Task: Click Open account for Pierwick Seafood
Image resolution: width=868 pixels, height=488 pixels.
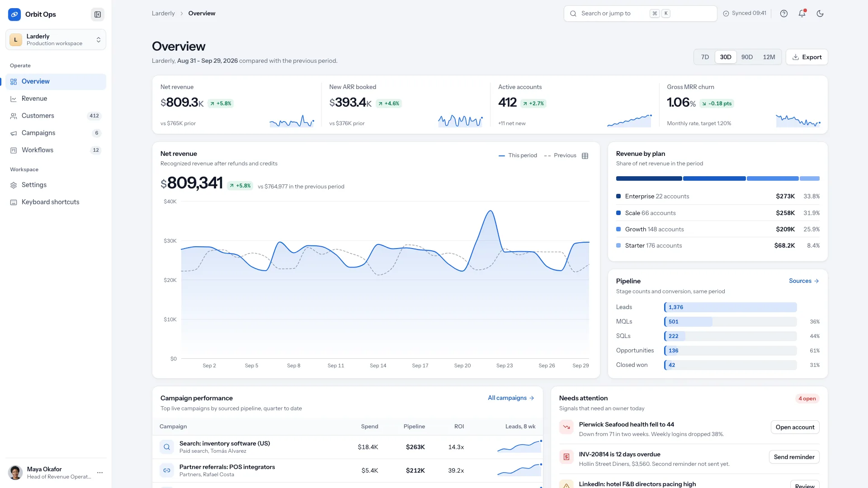Action: (795, 427)
